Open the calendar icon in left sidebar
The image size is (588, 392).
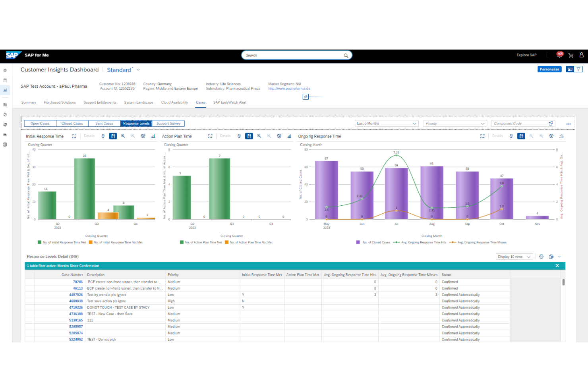[5, 80]
